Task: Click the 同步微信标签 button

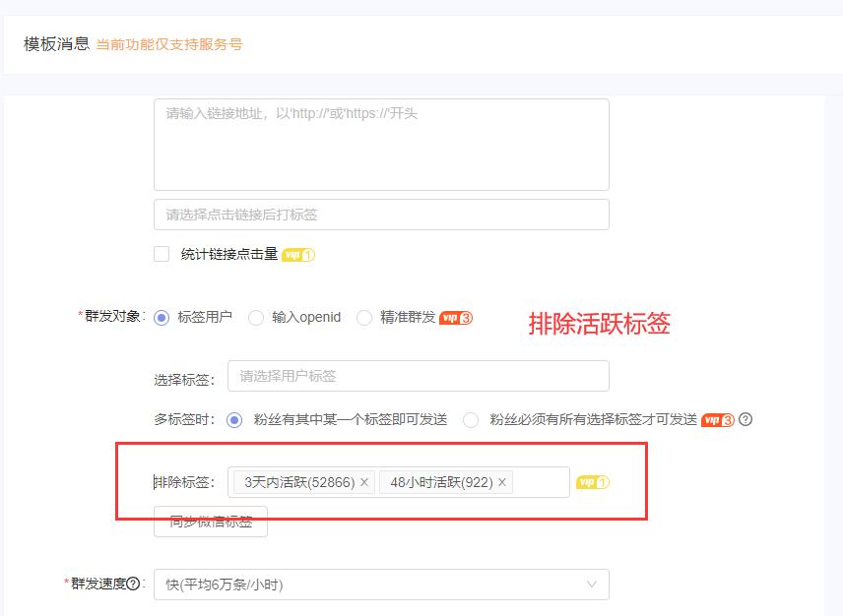Action: click(x=210, y=522)
